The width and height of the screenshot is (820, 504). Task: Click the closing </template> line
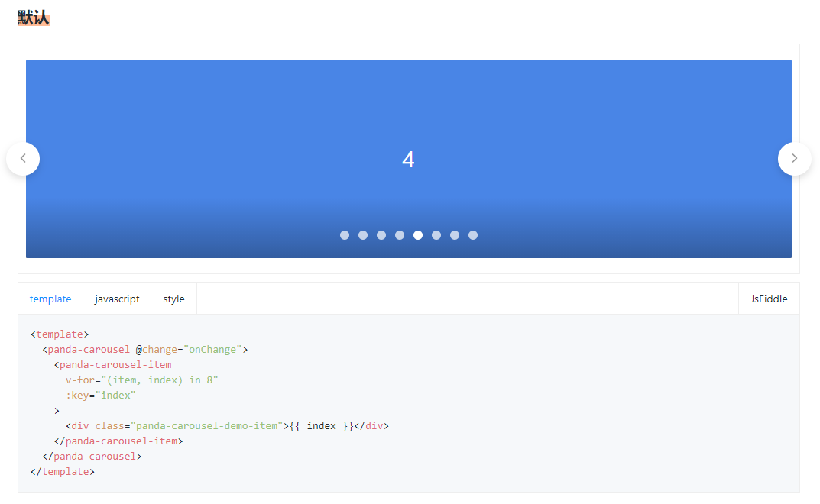click(62, 472)
